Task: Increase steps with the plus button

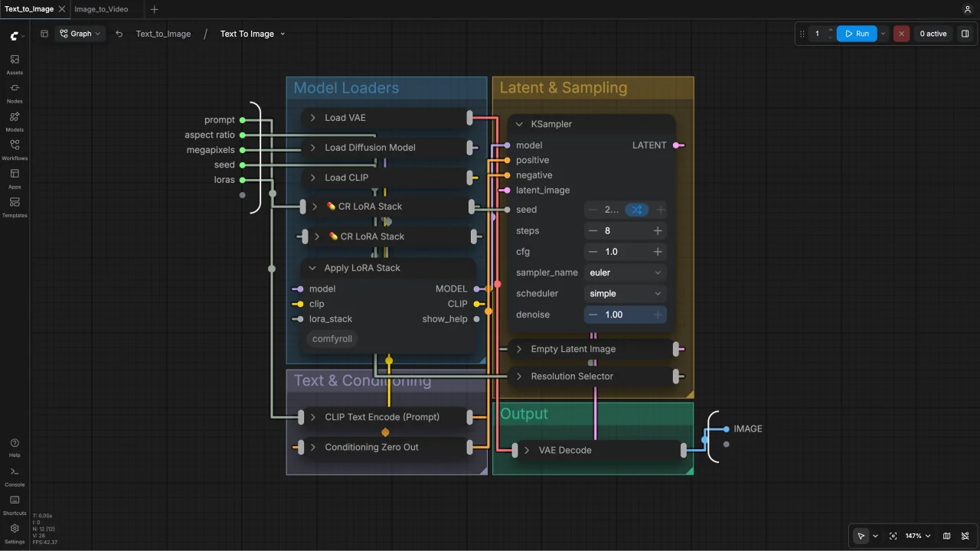Action: (658, 230)
